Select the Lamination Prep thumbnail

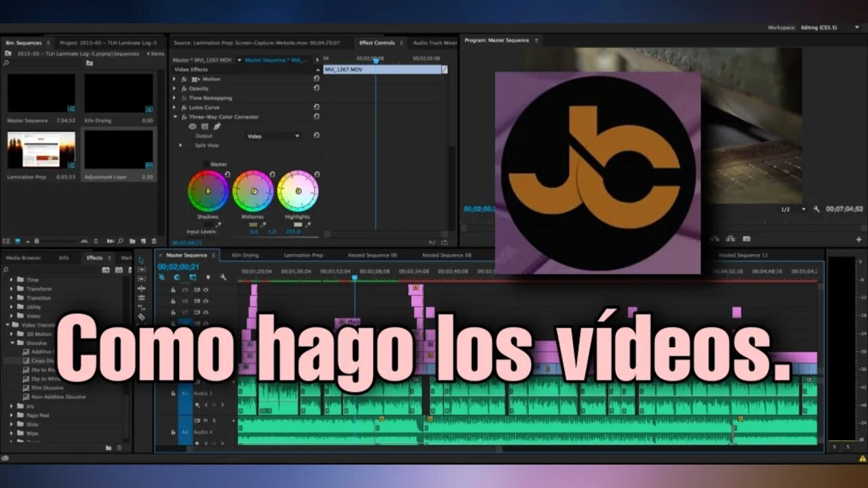tap(41, 150)
